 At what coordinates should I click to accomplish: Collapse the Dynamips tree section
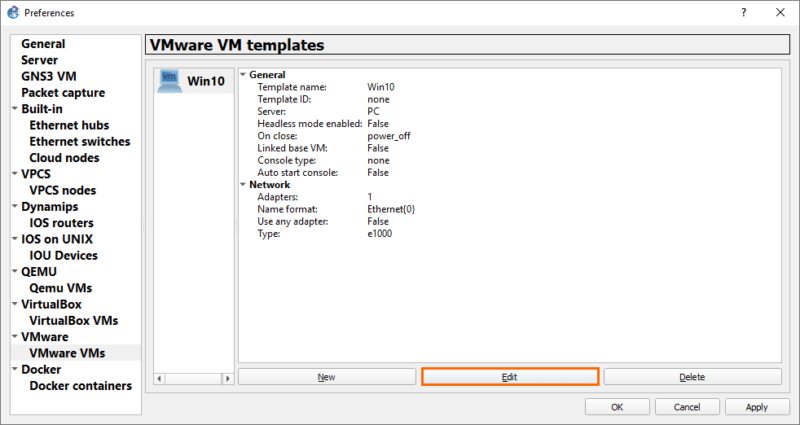click(15, 207)
